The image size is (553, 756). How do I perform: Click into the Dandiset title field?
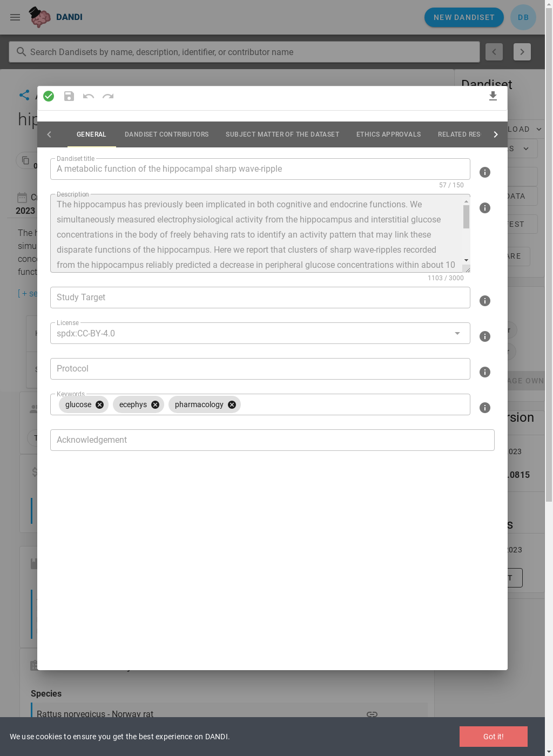click(x=260, y=169)
